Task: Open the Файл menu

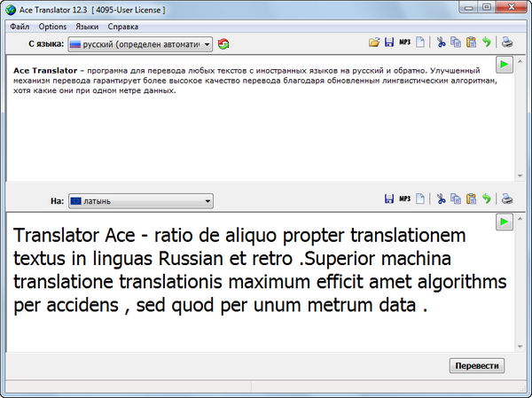Action: [20, 27]
